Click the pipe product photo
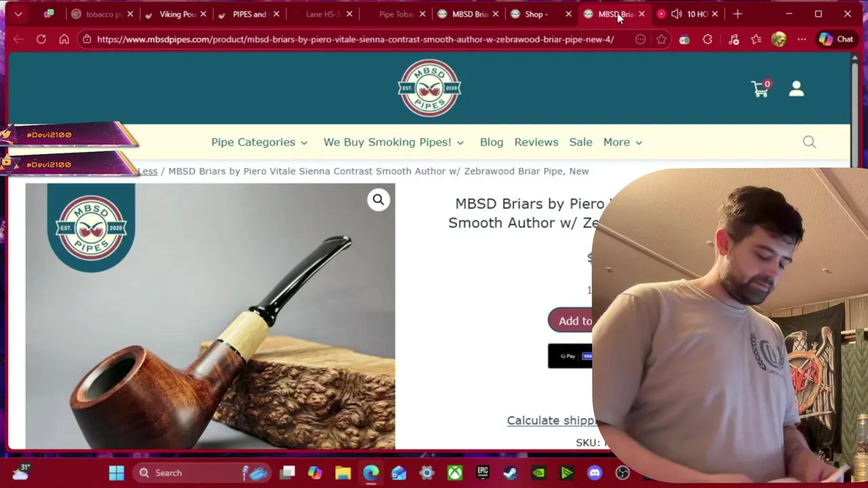This screenshot has height=488, width=868. (210, 316)
